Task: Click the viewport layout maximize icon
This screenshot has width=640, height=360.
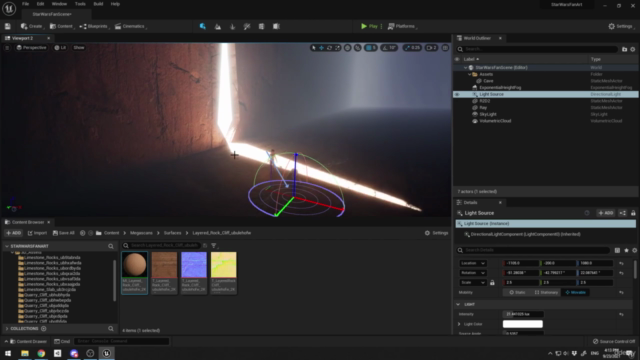Action: (445, 48)
